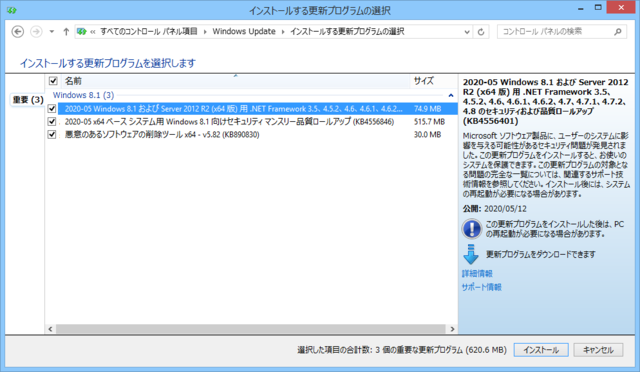Image resolution: width=640 pixels, height=372 pixels.
Task: Click the キャンセル button
Action: click(598, 350)
